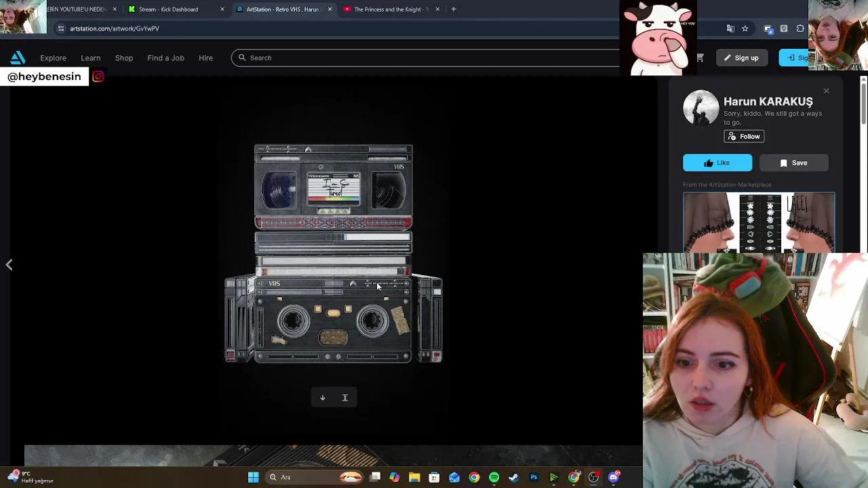868x488 pixels.
Task: Open Steam from the taskbar
Action: pos(513,477)
